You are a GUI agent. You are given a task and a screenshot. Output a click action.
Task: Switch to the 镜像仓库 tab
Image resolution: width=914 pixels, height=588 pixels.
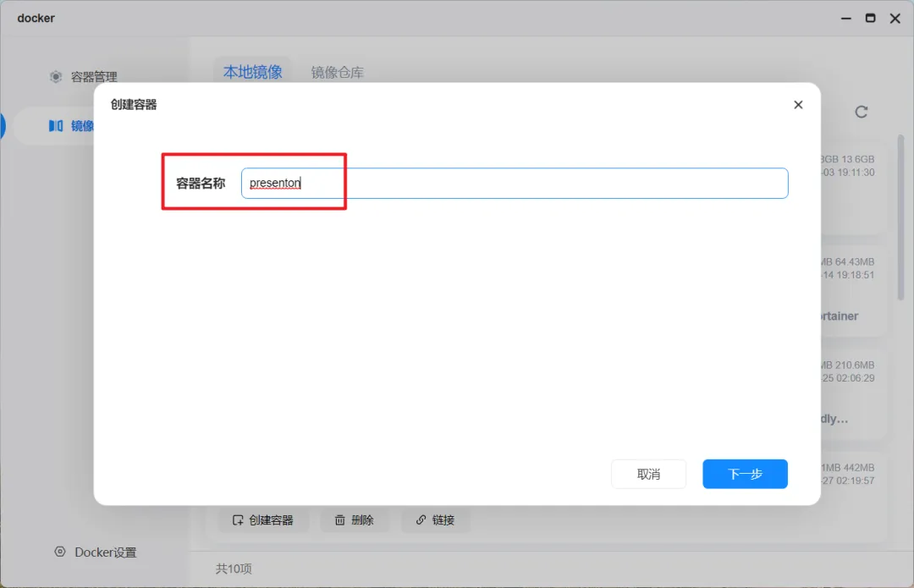[337, 72]
